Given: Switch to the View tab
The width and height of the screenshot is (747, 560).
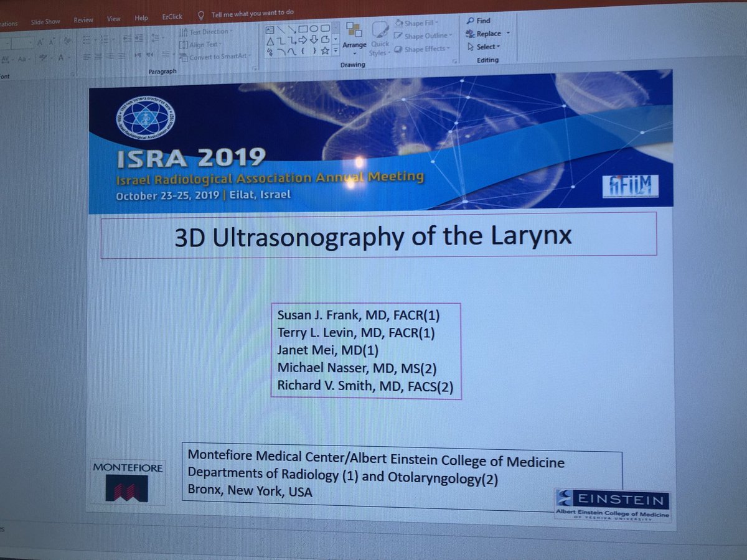Looking at the screenshot, I should [114, 19].
